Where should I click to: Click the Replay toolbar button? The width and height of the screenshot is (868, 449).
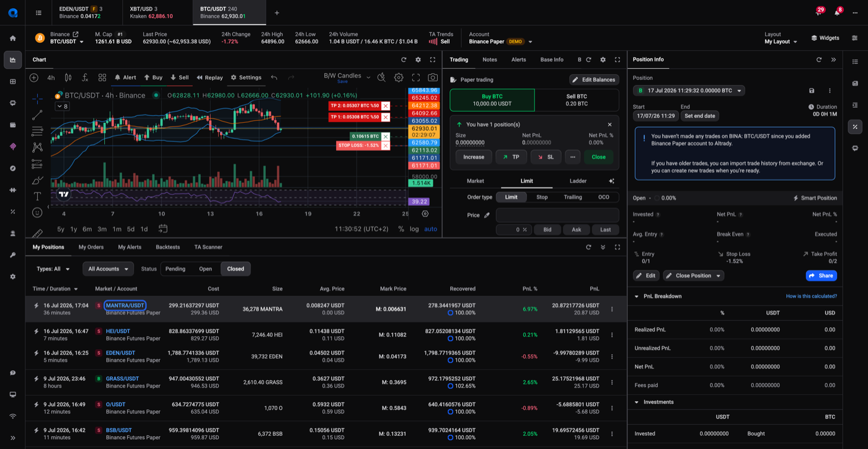[x=210, y=78]
